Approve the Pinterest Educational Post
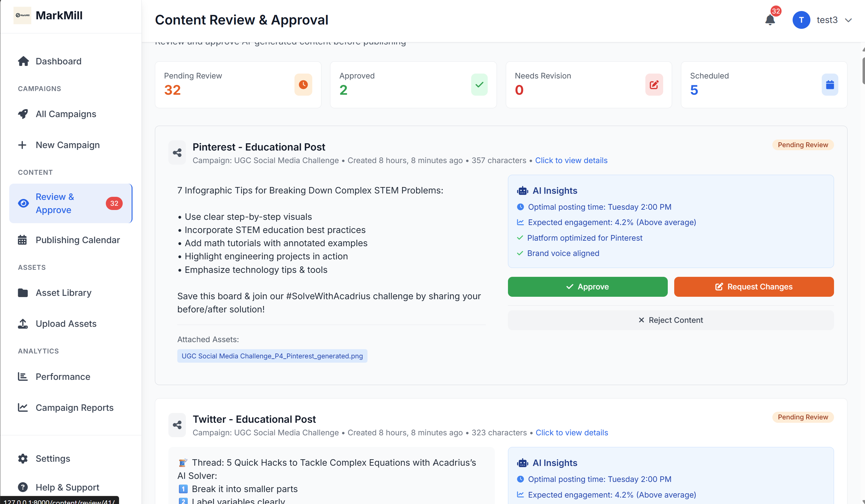This screenshot has height=504, width=865. click(587, 286)
